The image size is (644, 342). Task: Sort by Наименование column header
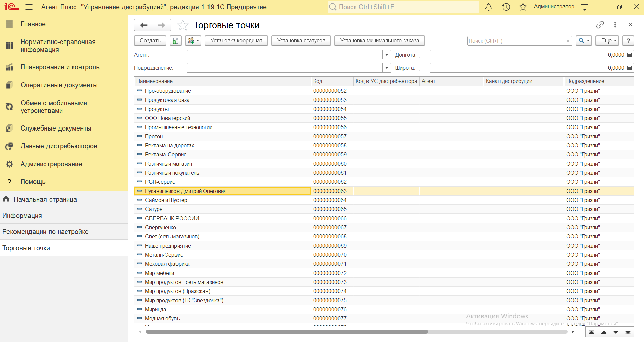223,81
